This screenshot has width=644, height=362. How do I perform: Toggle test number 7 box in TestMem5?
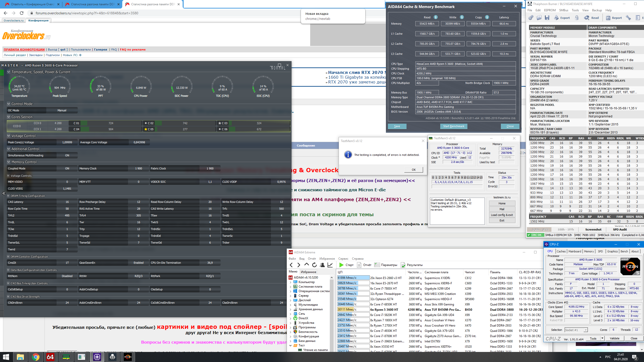pos(455,177)
